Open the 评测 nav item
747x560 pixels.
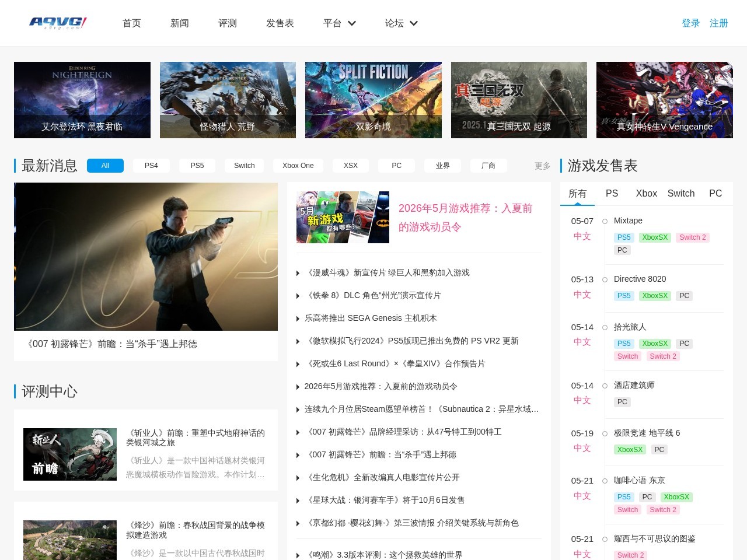(x=228, y=23)
